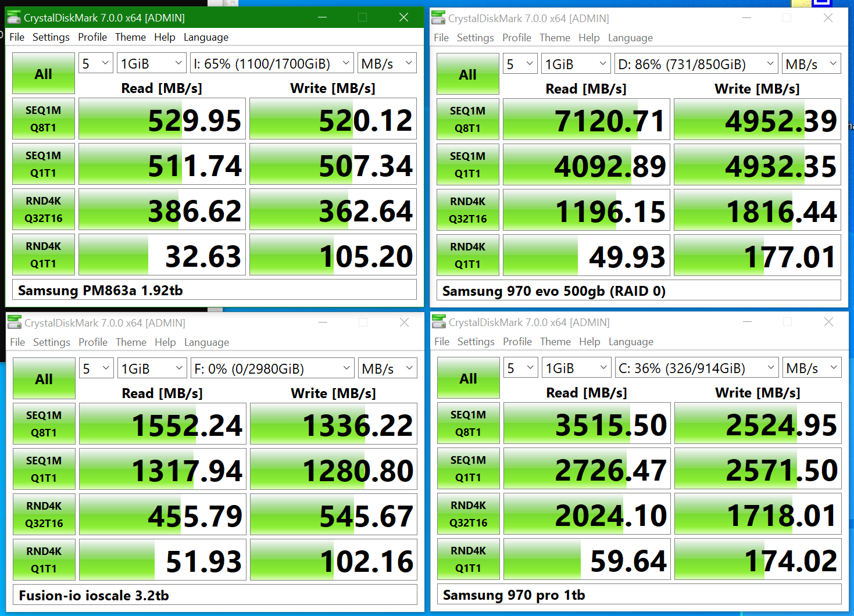Run All tests in Samsung 970 pro window
854x616 pixels.
tap(469, 378)
